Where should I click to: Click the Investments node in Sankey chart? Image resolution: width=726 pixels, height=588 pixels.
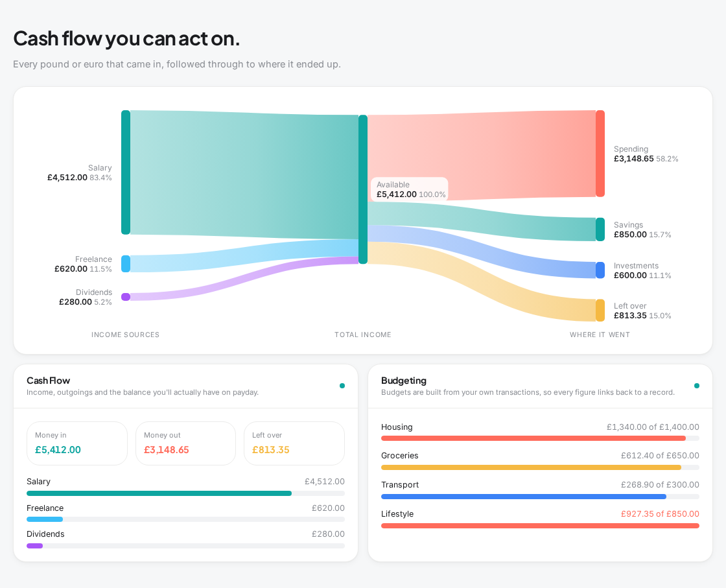click(600, 270)
